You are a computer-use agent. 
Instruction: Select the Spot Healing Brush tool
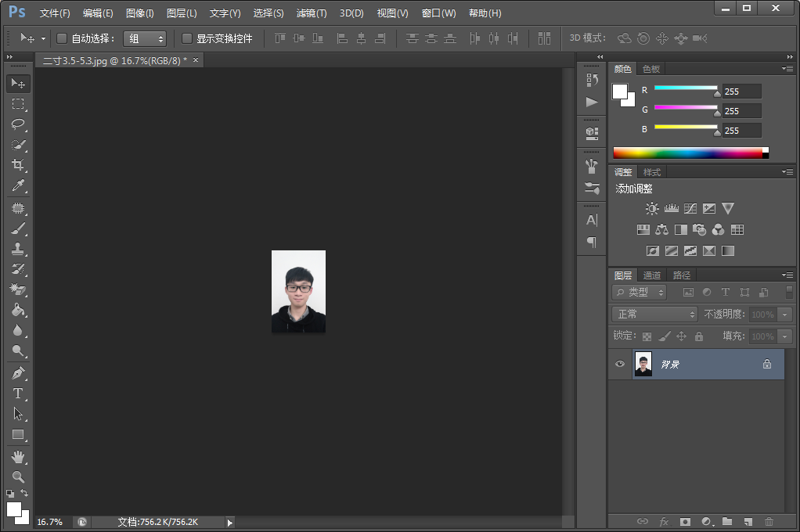(18, 208)
